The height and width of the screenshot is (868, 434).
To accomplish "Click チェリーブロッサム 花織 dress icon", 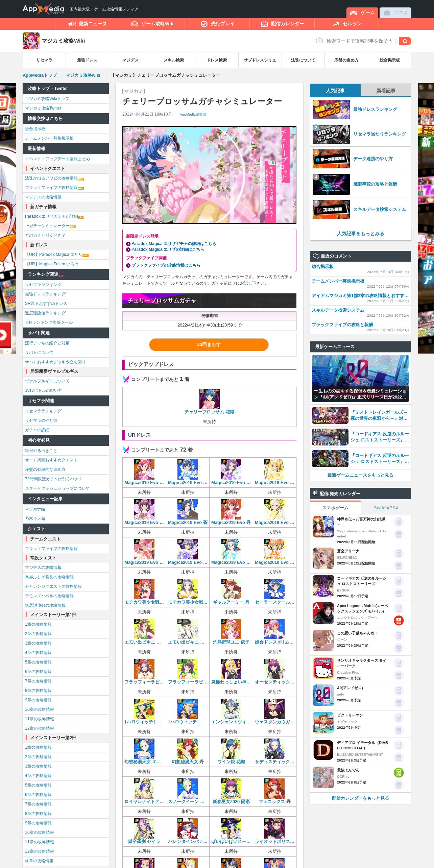I will click(x=209, y=399).
